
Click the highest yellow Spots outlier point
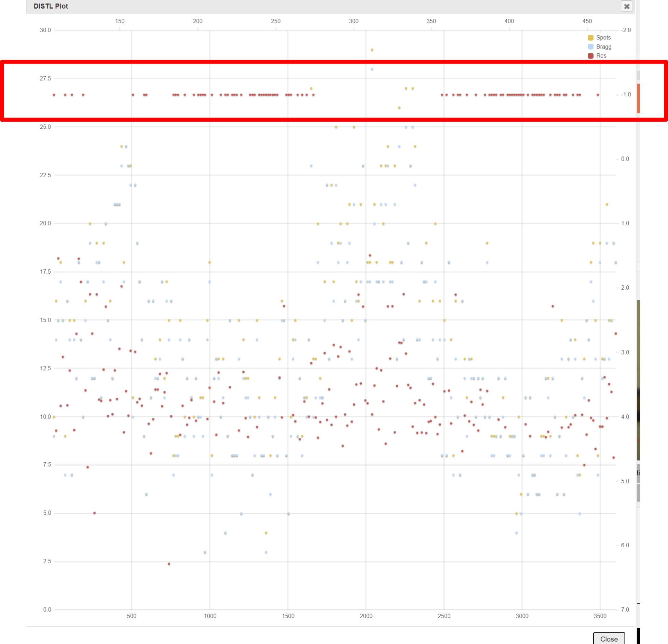tap(372, 50)
